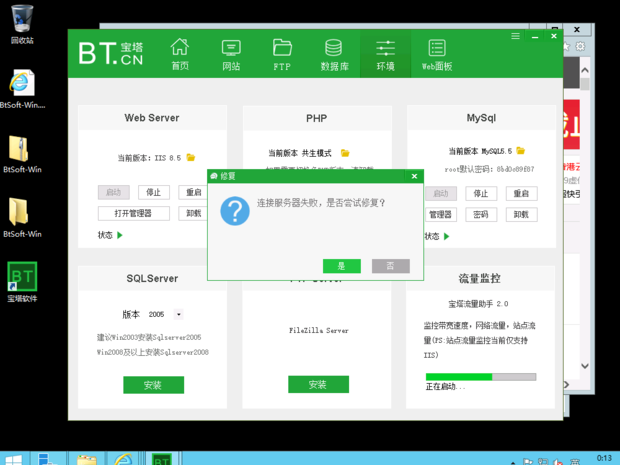Click MySql 卸载 uninstall button
Screen dimensions: 620x465
click(521, 214)
